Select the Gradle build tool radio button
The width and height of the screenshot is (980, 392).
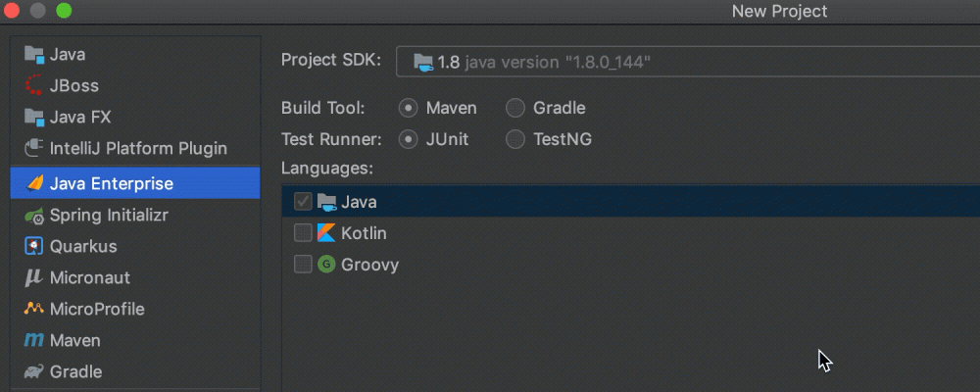click(x=515, y=108)
